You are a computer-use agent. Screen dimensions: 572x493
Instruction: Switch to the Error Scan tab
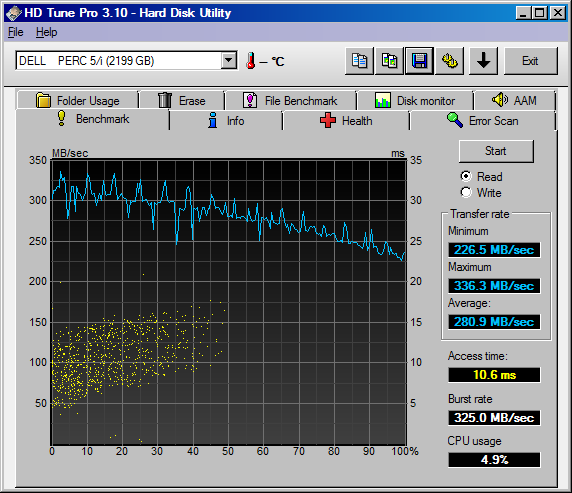coord(482,120)
